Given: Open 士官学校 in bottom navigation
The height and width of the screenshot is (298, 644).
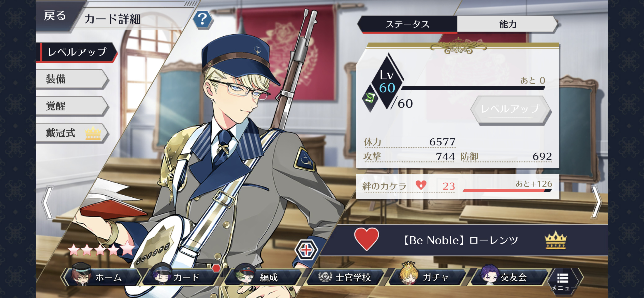Looking at the screenshot, I should pos(345,277).
